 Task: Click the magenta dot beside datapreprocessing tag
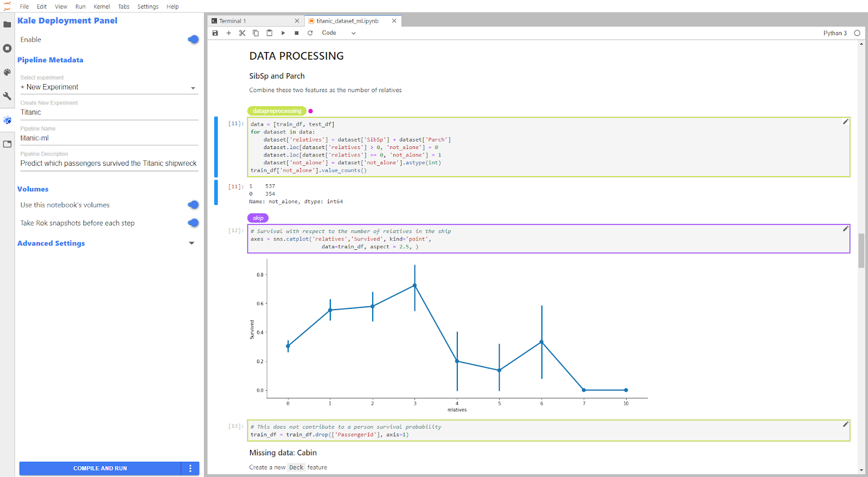point(310,111)
